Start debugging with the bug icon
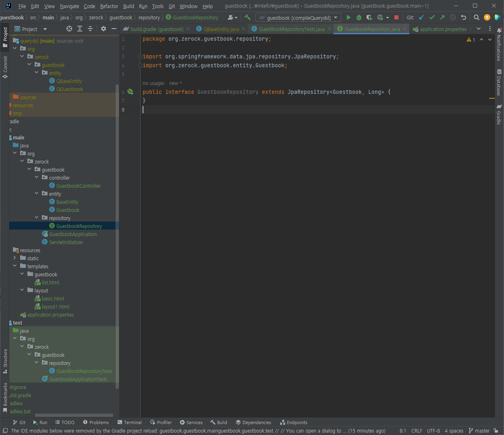This screenshot has height=435, width=504. click(359, 17)
